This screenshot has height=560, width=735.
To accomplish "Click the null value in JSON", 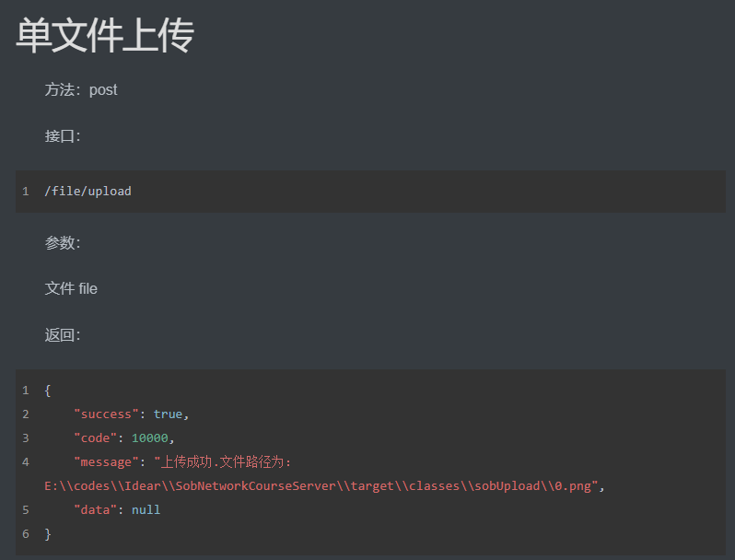I will pos(146,510).
